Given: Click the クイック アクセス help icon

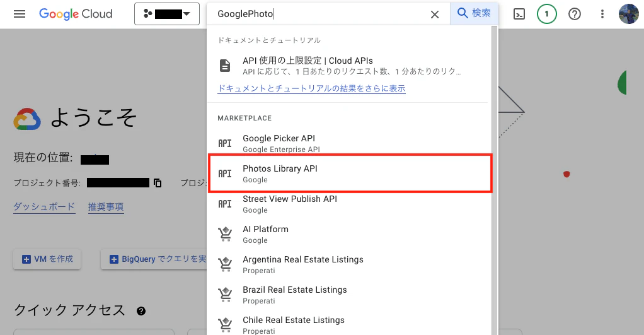Looking at the screenshot, I should (141, 311).
